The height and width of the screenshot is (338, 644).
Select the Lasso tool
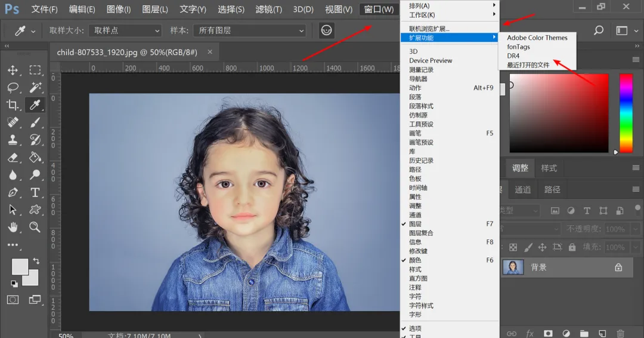pyautogui.click(x=13, y=87)
